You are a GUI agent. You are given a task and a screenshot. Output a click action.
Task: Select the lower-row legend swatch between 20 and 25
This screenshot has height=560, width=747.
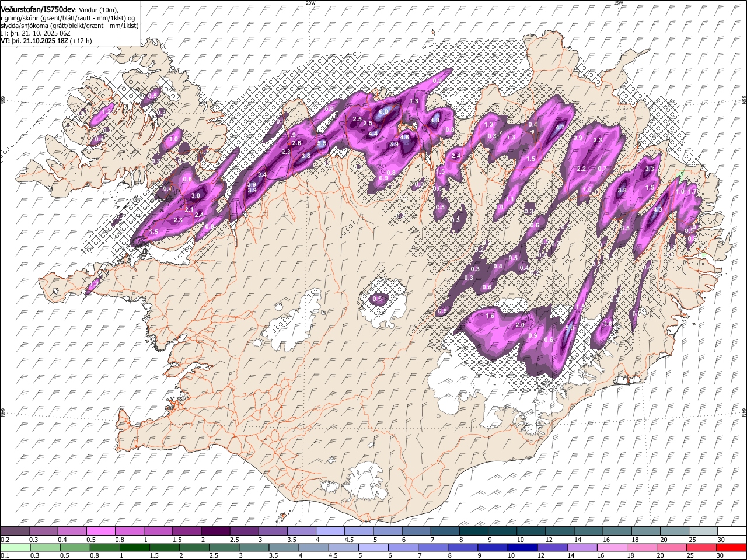(x=671, y=547)
